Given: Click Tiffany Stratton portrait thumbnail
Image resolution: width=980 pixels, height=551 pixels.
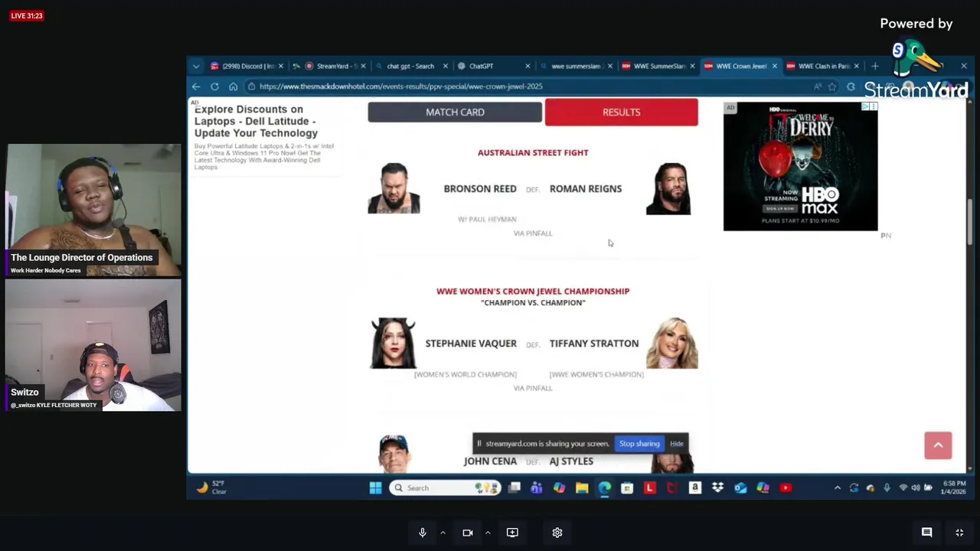Looking at the screenshot, I should tap(672, 344).
